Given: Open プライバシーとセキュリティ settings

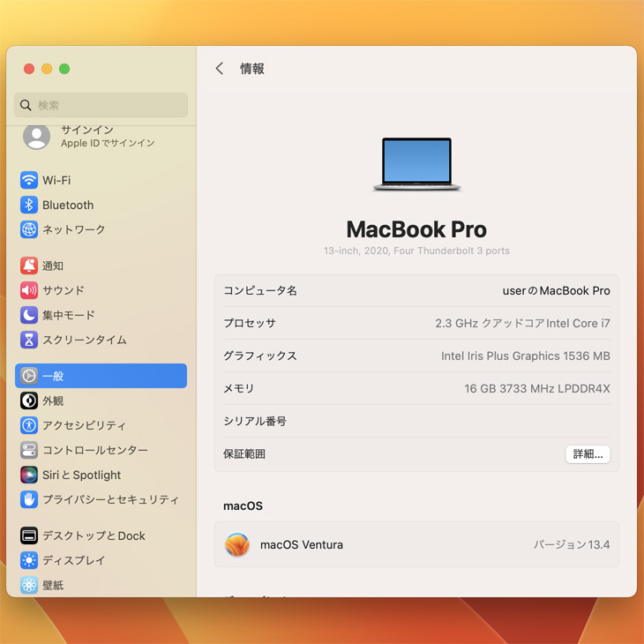Looking at the screenshot, I should (x=109, y=499).
